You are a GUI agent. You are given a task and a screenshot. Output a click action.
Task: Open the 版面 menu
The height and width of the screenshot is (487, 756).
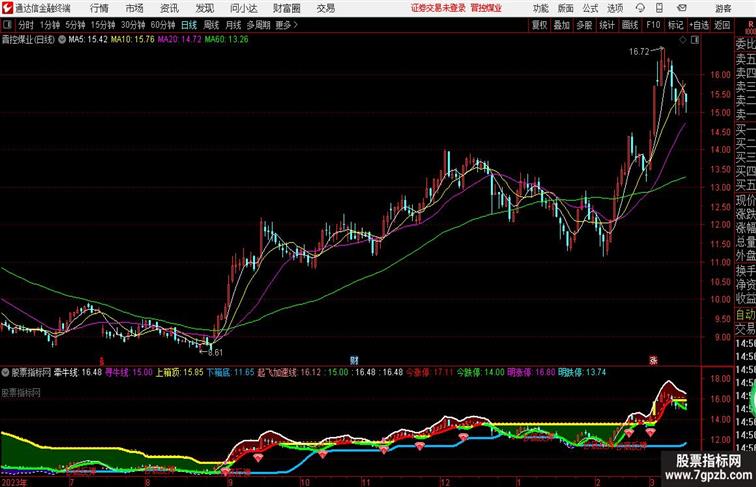[x=566, y=8]
